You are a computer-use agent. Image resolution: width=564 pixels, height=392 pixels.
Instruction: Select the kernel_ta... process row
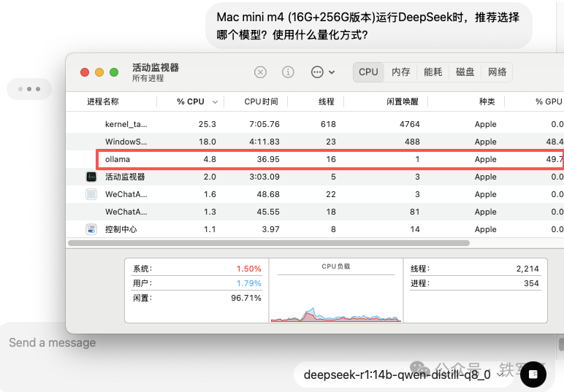click(315, 124)
